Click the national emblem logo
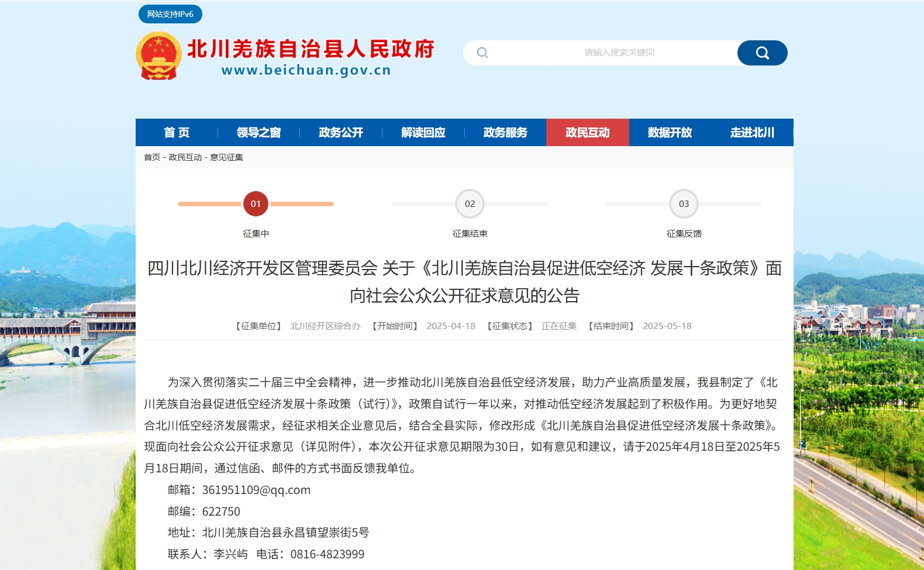Screen dimensions: 924x570 pyautogui.click(x=158, y=56)
